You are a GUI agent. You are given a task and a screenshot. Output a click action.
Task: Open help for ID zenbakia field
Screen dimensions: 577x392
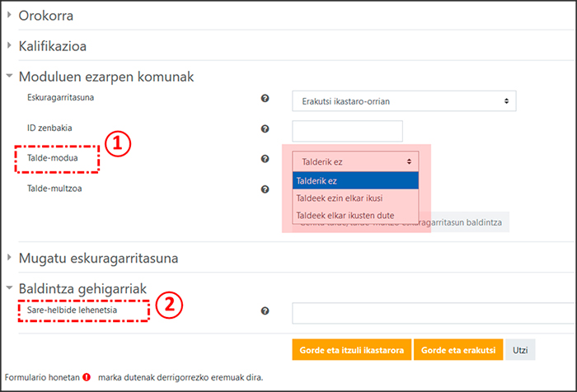click(x=265, y=129)
